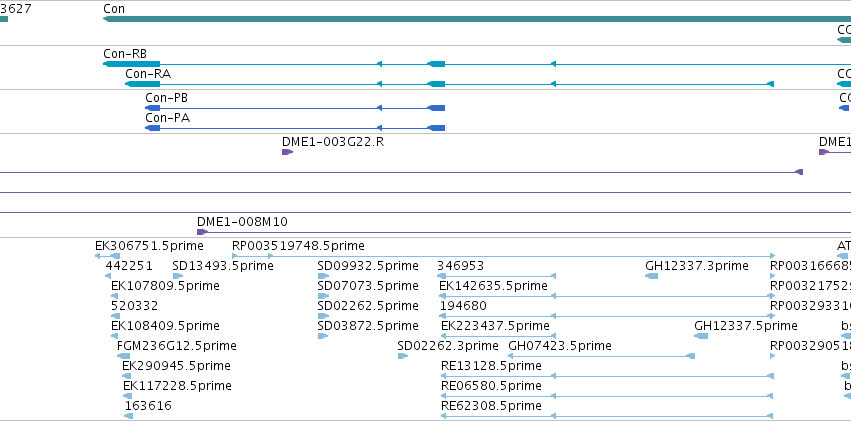Open the Con-PA protein label
851x421 pixels.
point(168,118)
